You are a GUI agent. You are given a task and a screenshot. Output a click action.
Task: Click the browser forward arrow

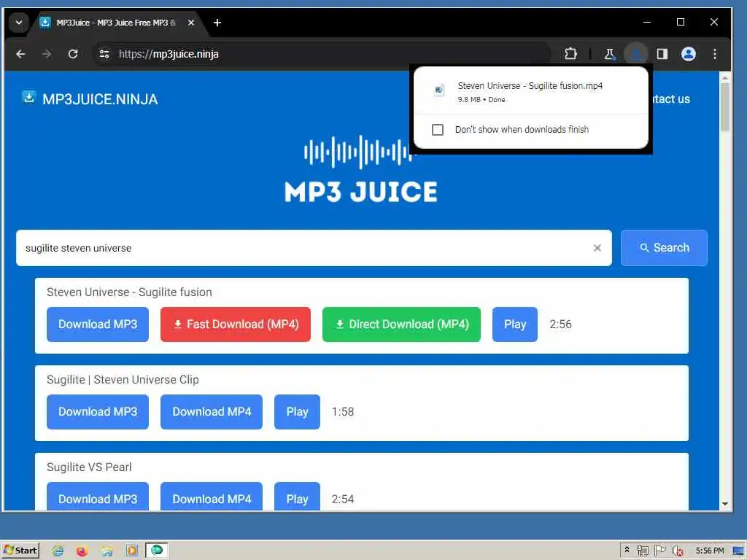click(x=46, y=54)
